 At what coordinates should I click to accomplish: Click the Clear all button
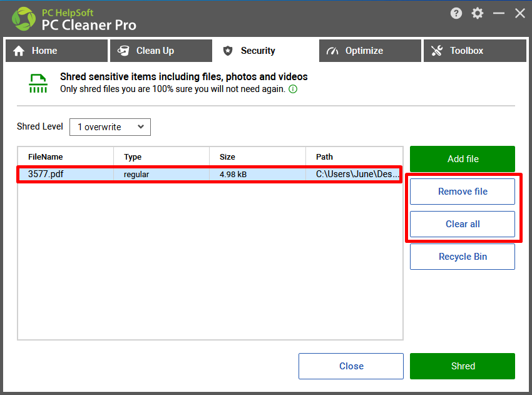click(463, 224)
